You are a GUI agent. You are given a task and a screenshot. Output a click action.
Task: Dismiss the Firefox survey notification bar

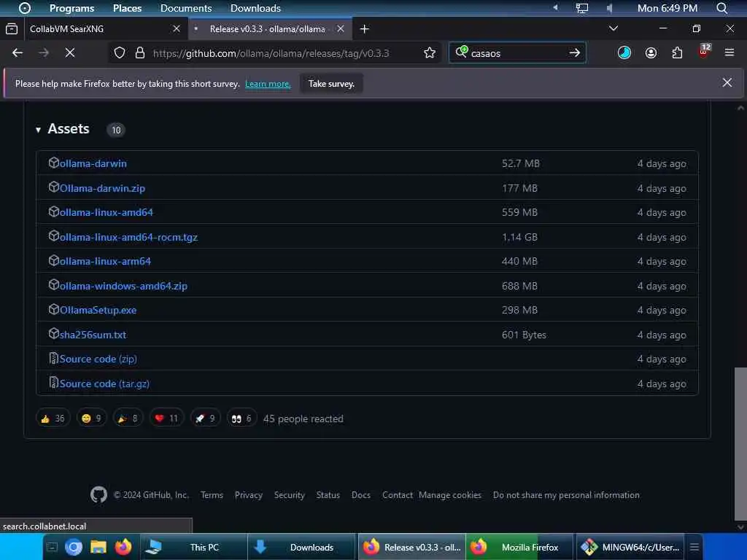click(x=727, y=83)
